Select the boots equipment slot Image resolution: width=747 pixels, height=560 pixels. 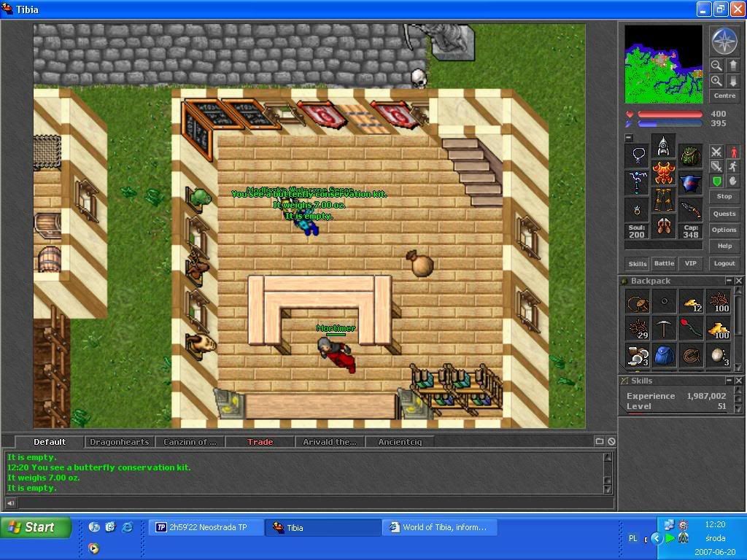click(x=663, y=226)
